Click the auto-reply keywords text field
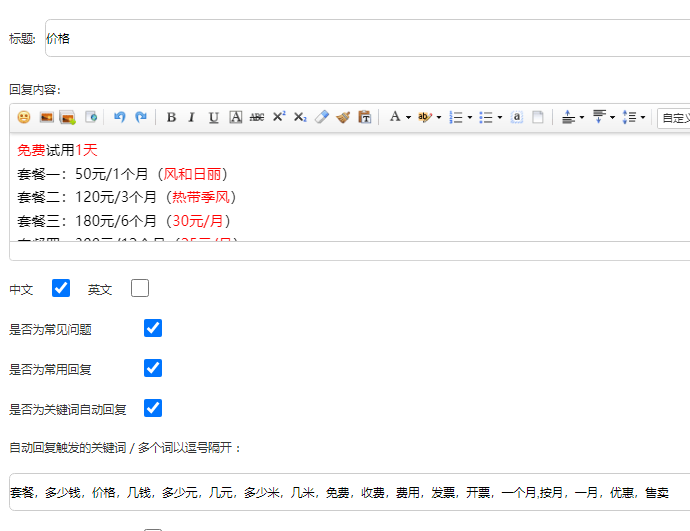This screenshot has width=690, height=531. (349, 493)
